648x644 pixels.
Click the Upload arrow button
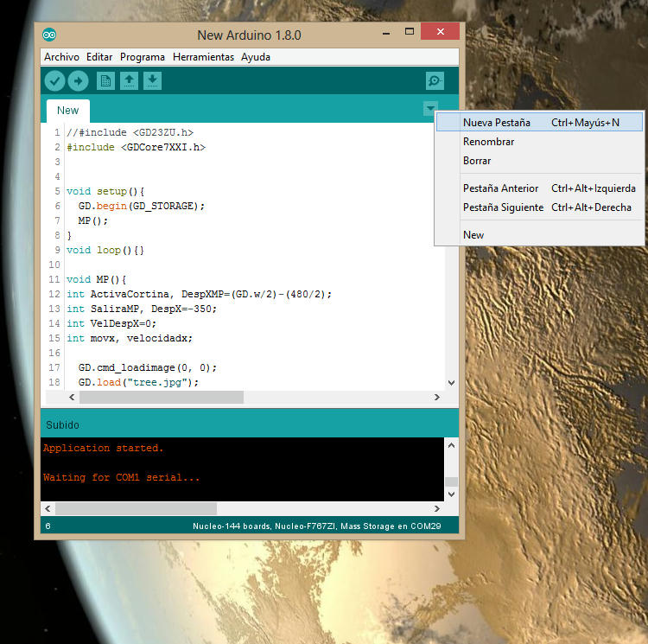78,80
